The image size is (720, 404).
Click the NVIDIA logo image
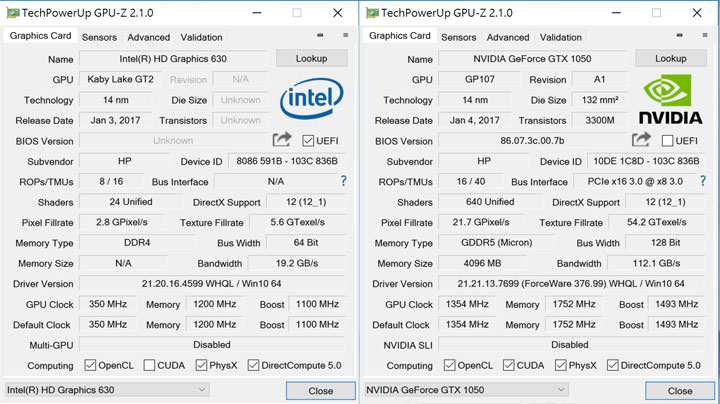670,99
